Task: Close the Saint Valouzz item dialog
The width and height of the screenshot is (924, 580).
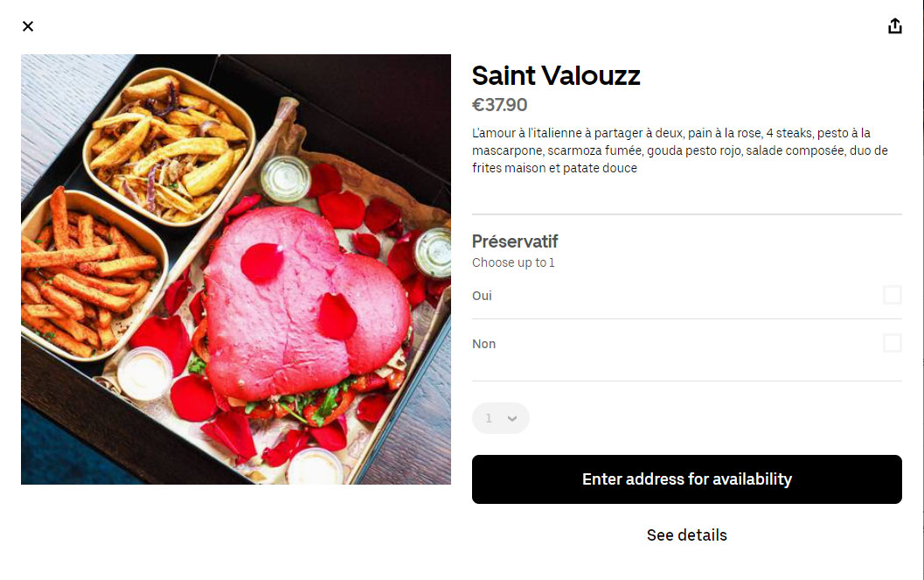Action: (28, 26)
